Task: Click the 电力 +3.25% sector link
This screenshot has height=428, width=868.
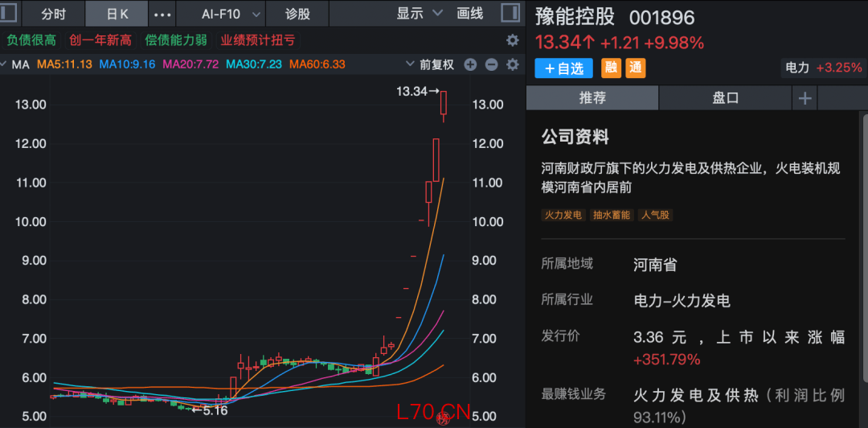Action: [824, 68]
